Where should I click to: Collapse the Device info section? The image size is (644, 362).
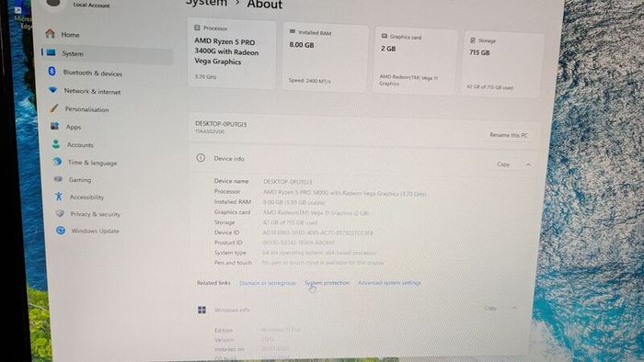(528, 164)
